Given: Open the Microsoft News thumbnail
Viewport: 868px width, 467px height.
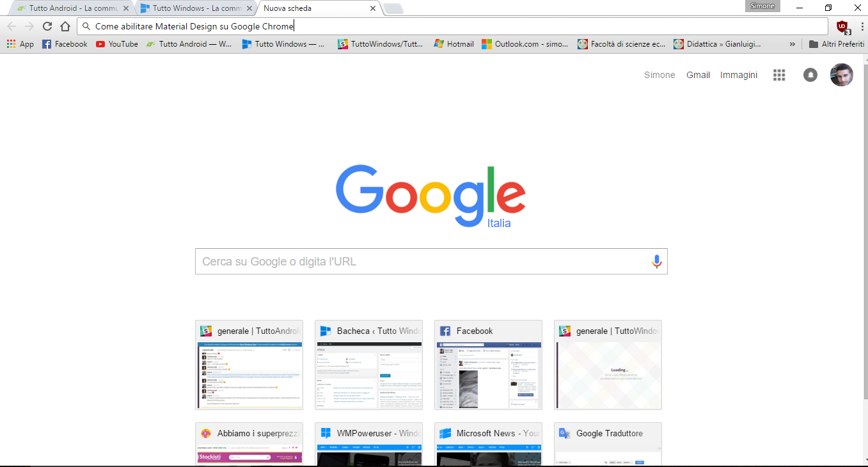Looking at the screenshot, I should [488, 444].
